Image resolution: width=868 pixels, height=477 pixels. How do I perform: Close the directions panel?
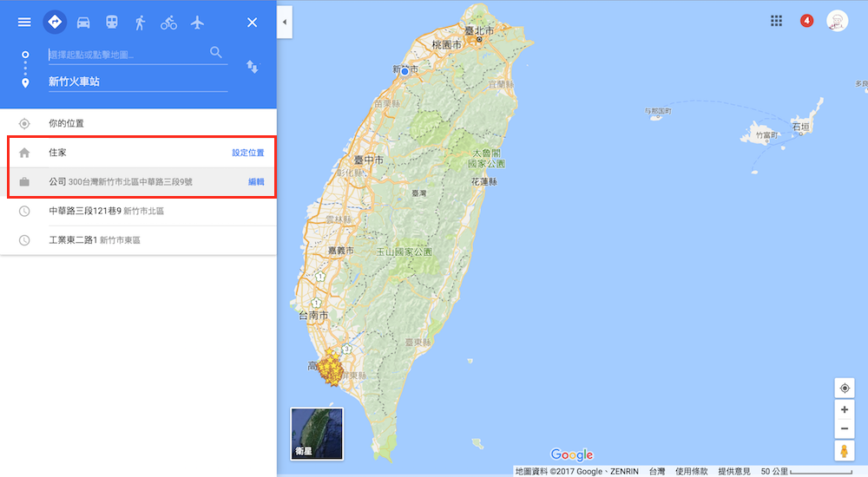coord(252,23)
